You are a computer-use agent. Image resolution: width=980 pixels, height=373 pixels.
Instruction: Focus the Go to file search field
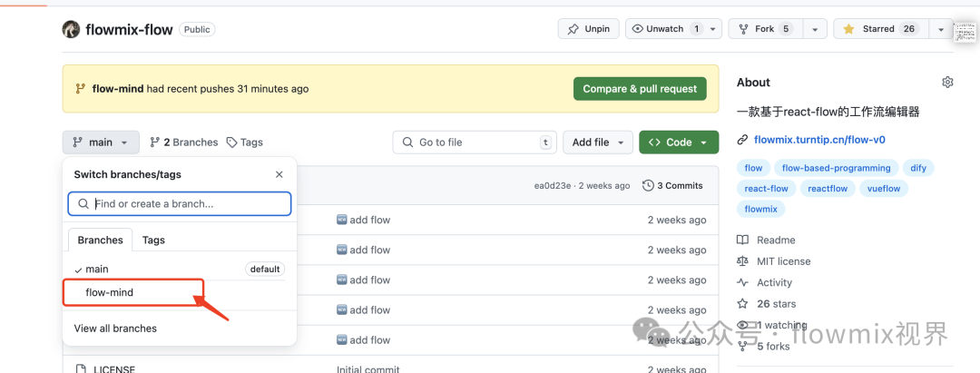(x=475, y=142)
